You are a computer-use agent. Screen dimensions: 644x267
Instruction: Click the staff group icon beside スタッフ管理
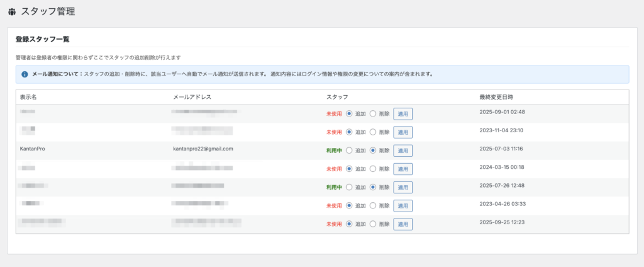tap(12, 11)
